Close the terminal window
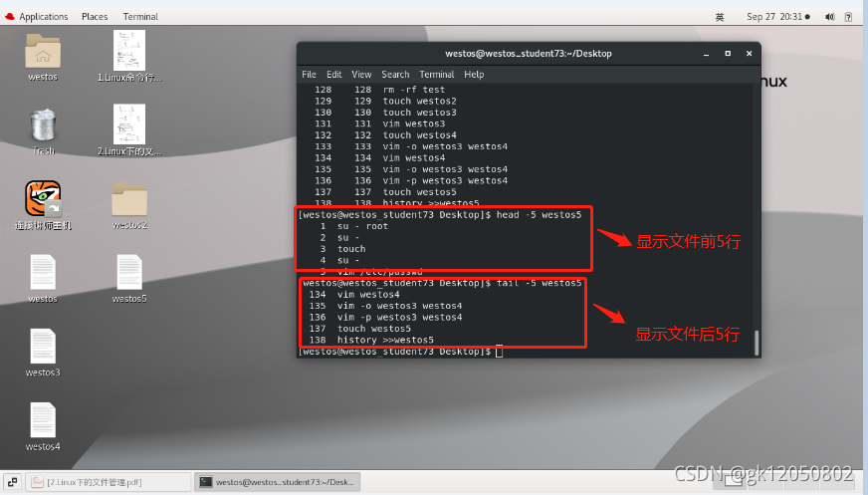Viewport: 868px width, 495px height. (x=749, y=53)
